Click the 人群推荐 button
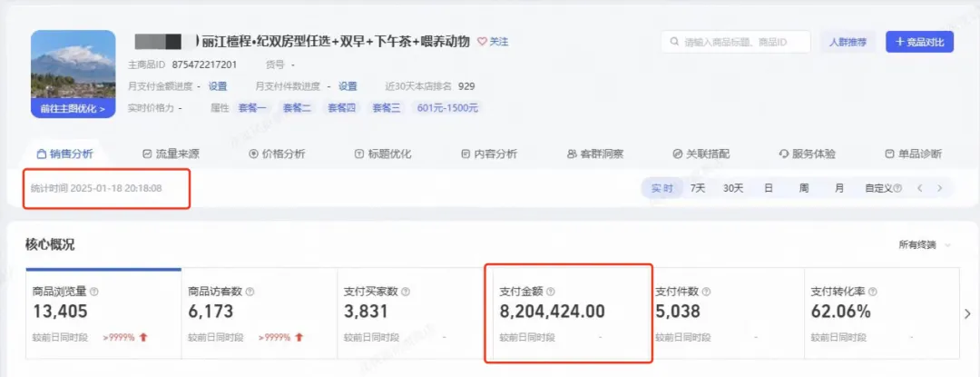 (x=848, y=42)
